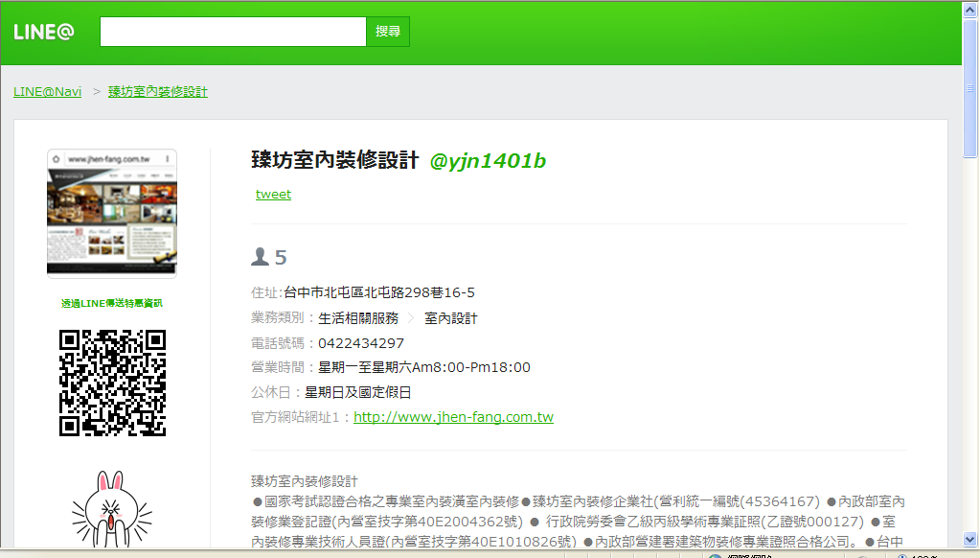Click the tweet link
The height and width of the screenshot is (558, 980).
click(273, 195)
